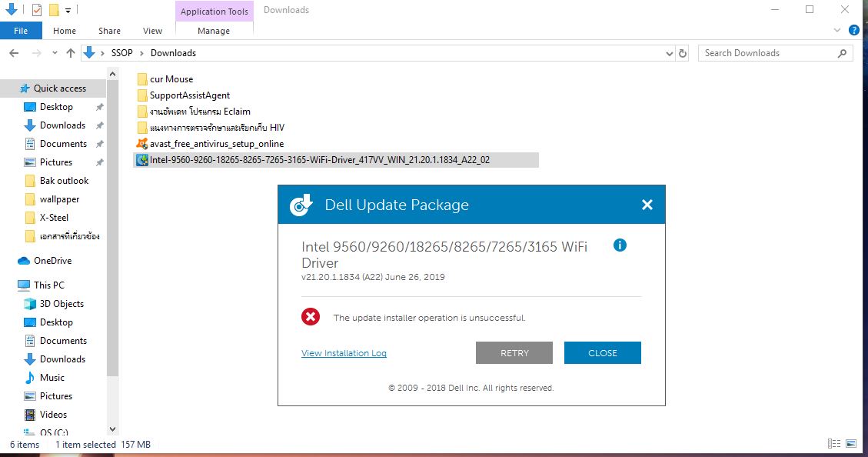868x457 pixels.
Task: Open Videos under This PC
Action: pyautogui.click(x=53, y=415)
